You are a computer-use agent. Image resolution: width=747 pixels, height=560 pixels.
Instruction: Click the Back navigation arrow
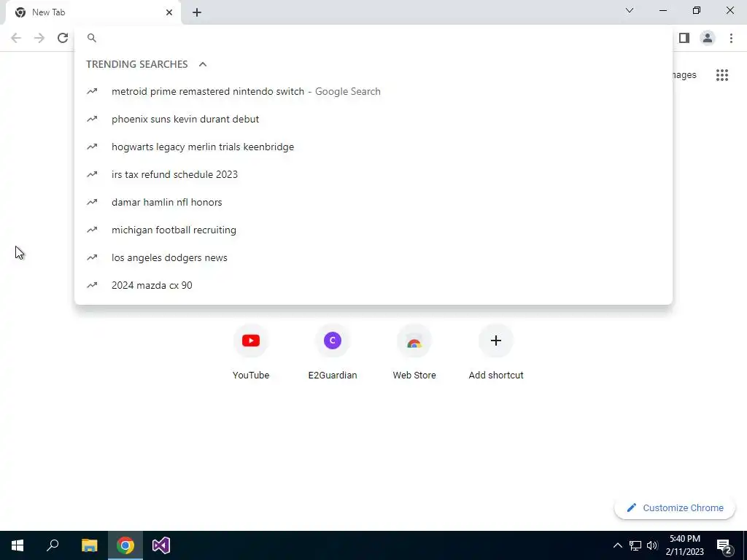coord(16,38)
